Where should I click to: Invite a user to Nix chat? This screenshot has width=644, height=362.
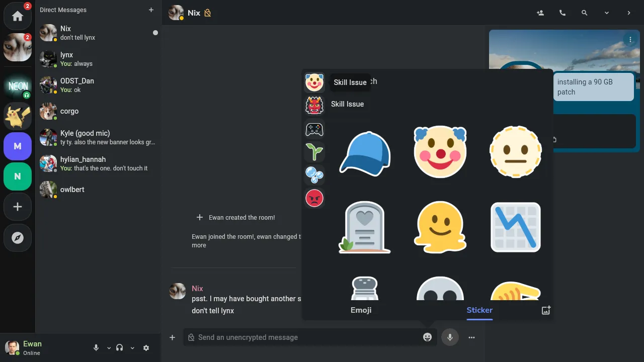pyautogui.click(x=540, y=13)
